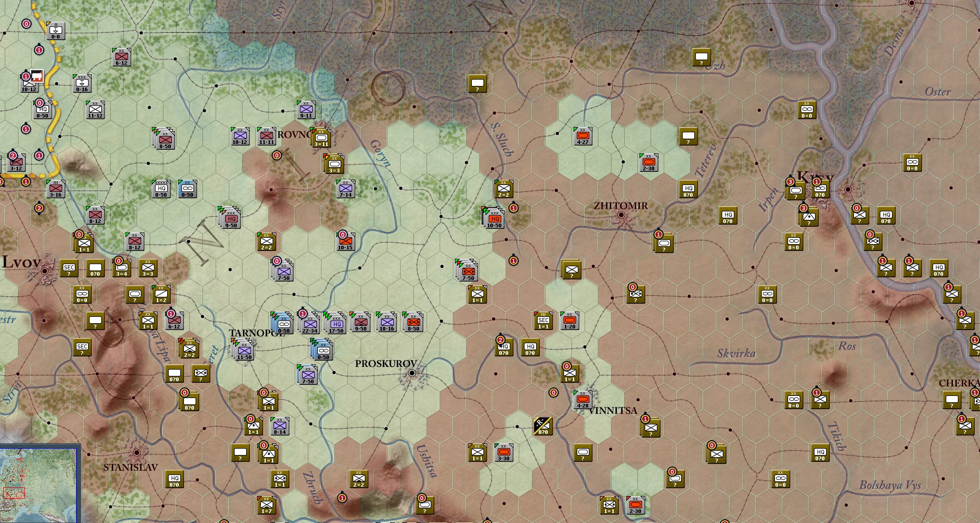Select the HQ 17-50 corps stack

[335, 323]
